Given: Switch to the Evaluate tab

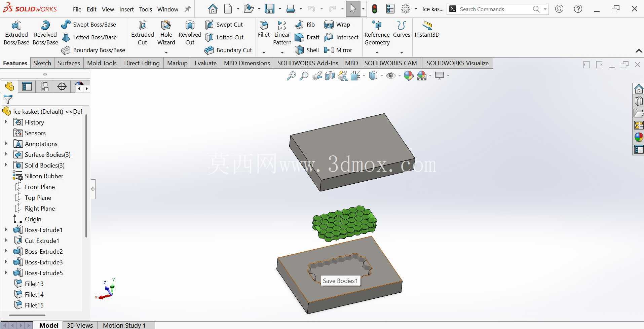Looking at the screenshot, I should (x=205, y=63).
